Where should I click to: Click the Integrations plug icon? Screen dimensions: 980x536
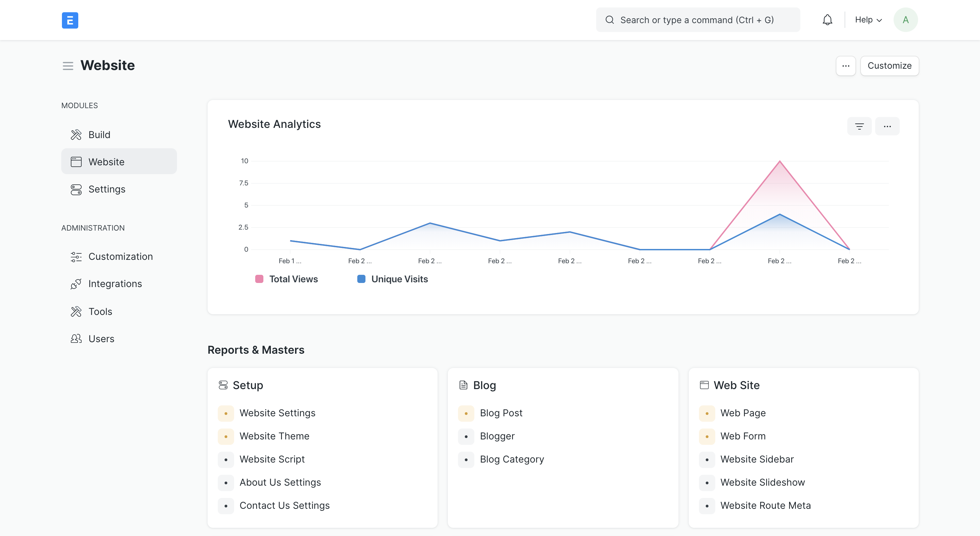click(76, 284)
